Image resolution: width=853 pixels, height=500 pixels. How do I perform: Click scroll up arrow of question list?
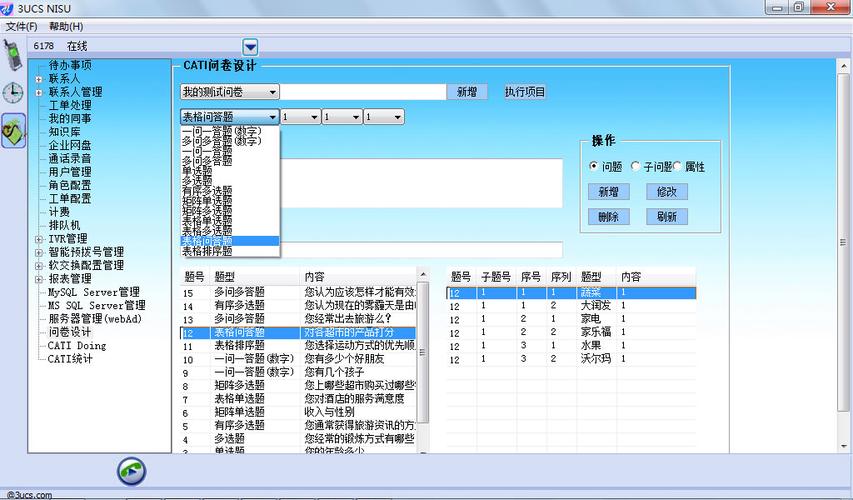423,274
